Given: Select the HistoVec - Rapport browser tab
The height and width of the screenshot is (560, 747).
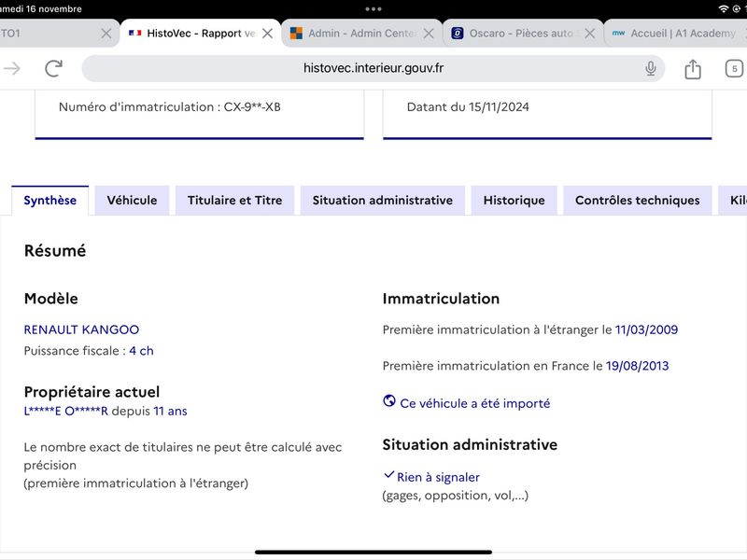Looking at the screenshot, I should [x=201, y=34].
